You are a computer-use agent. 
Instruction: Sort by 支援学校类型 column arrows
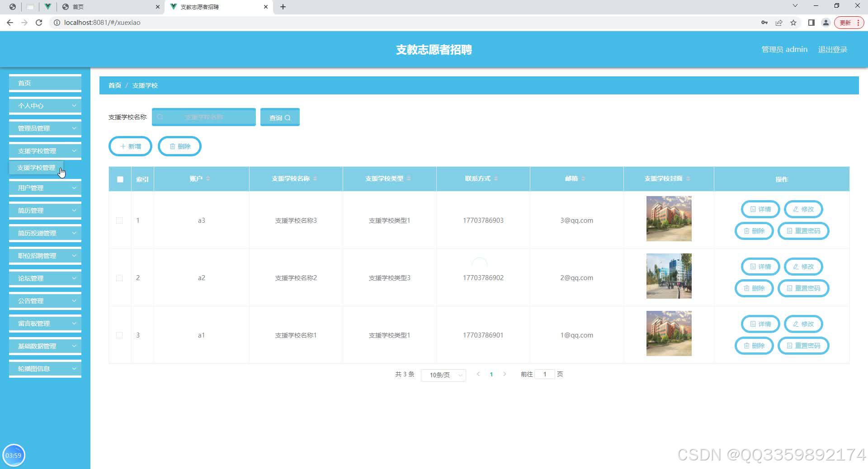click(409, 179)
